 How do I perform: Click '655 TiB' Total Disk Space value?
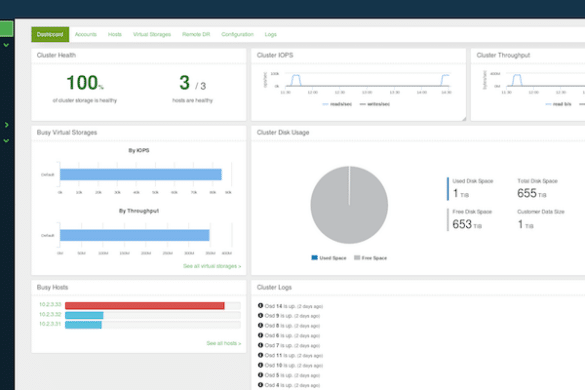point(532,193)
